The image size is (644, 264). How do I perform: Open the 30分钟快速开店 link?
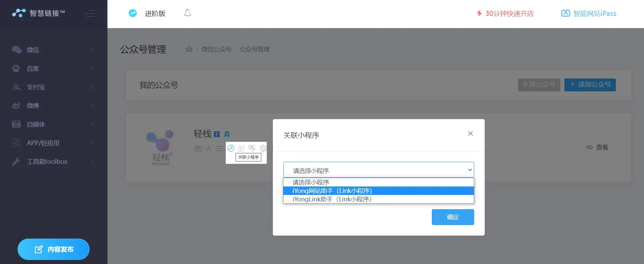click(x=505, y=14)
